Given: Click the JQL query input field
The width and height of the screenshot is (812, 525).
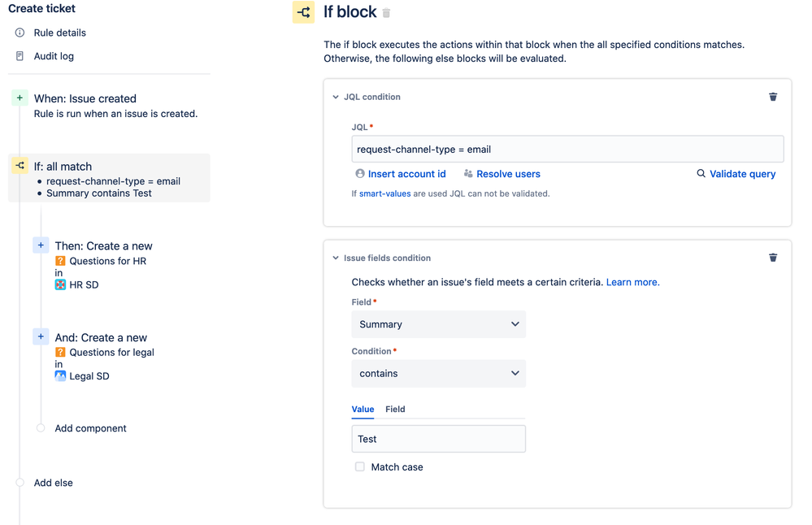Looking at the screenshot, I should (x=567, y=150).
